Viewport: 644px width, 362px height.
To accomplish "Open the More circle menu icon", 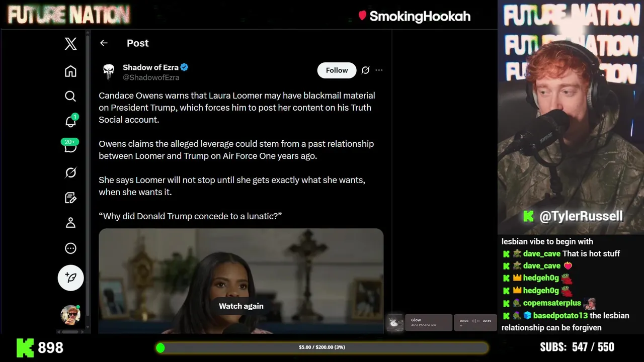I will click(x=70, y=248).
